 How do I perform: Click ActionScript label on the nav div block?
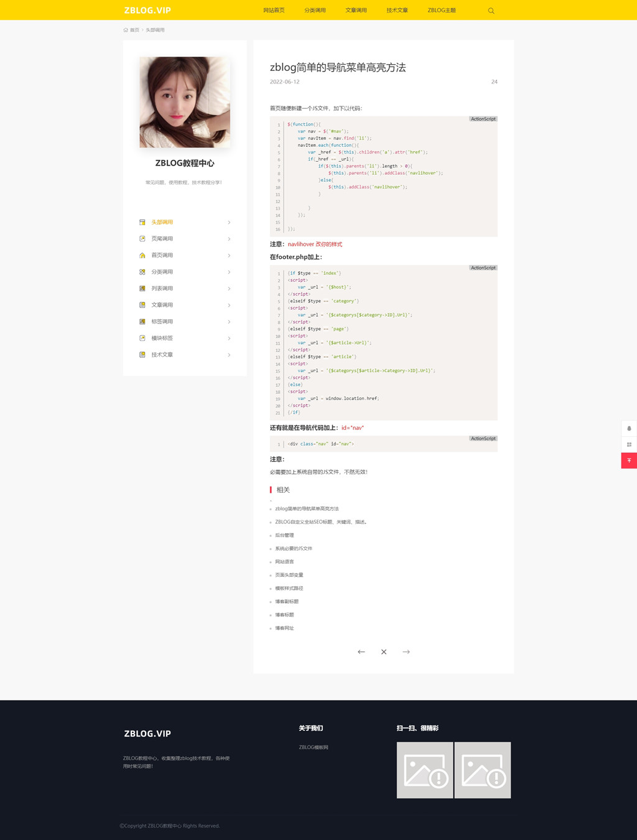[483, 439]
